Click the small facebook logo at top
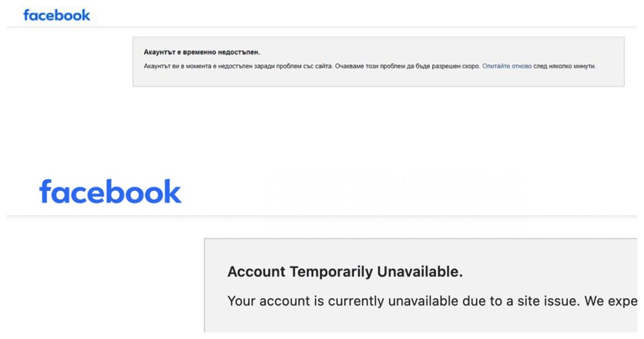 tap(57, 15)
